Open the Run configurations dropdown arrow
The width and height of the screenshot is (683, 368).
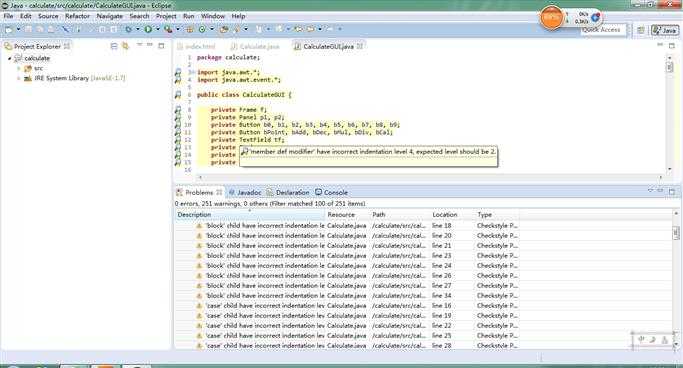pos(158,29)
